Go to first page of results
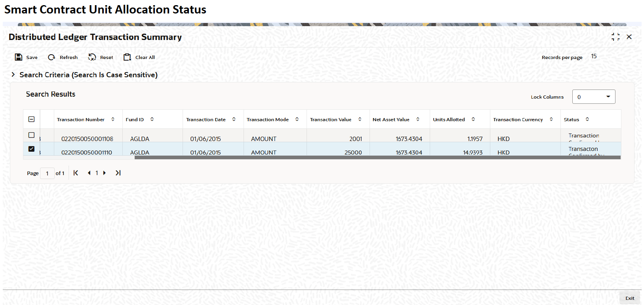This screenshot has height=305, width=644. 76,173
